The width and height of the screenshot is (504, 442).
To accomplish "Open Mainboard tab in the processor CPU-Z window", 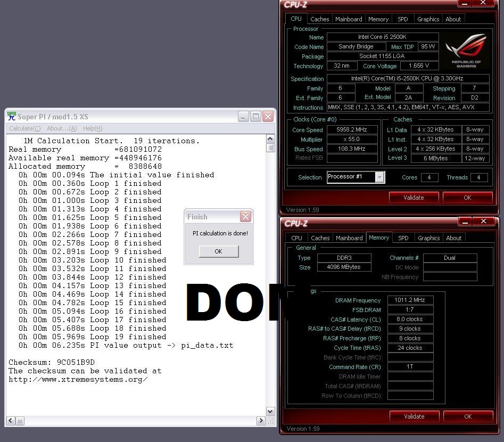I will tap(349, 19).
